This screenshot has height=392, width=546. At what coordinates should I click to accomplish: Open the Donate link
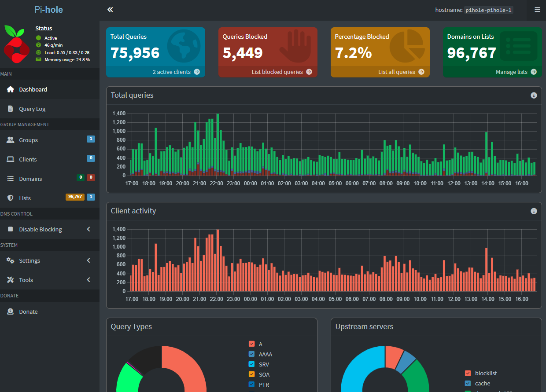pos(50,311)
